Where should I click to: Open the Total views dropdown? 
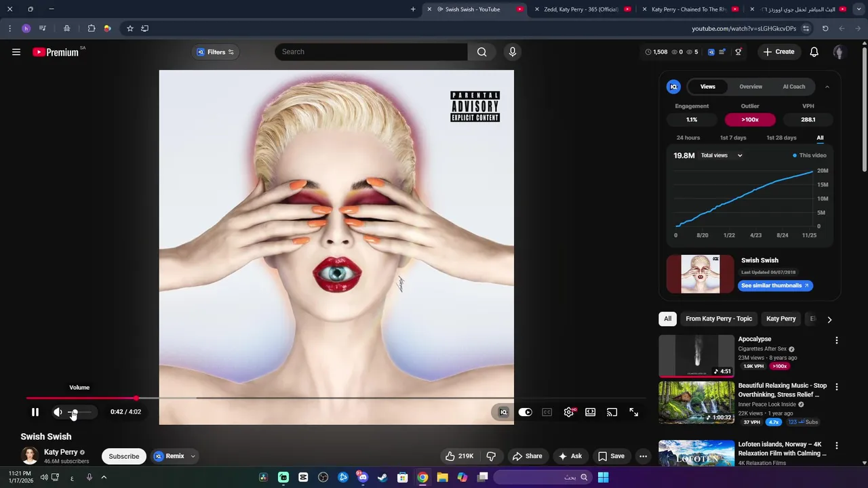pyautogui.click(x=722, y=155)
